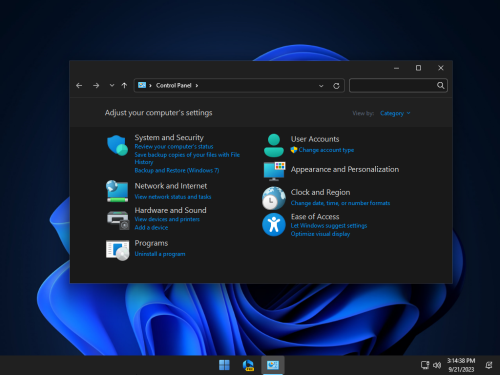
Task: Expand the chevron before Control Panel breadcrumb
Action: click(150, 86)
